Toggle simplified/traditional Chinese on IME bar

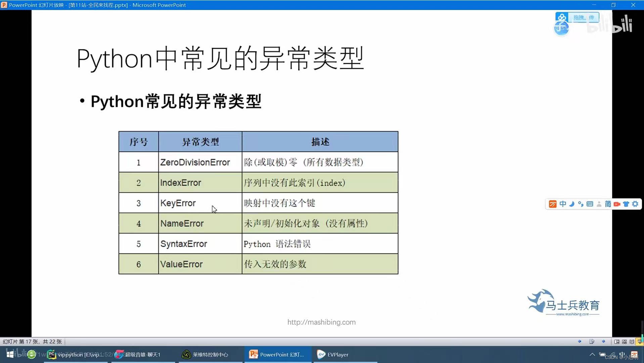click(608, 204)
